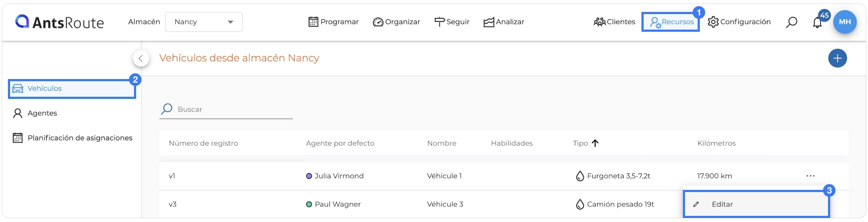Open the Analizar menu

click(504, 22)
